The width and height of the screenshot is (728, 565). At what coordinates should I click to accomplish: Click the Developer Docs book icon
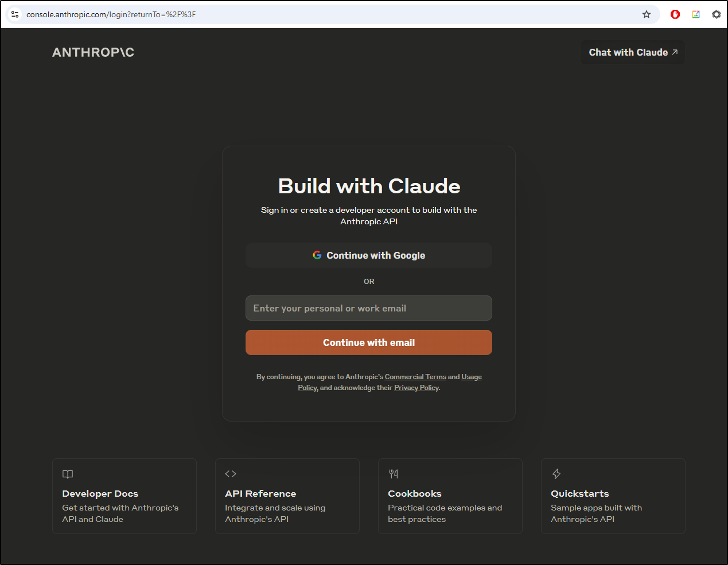[68, 474]
